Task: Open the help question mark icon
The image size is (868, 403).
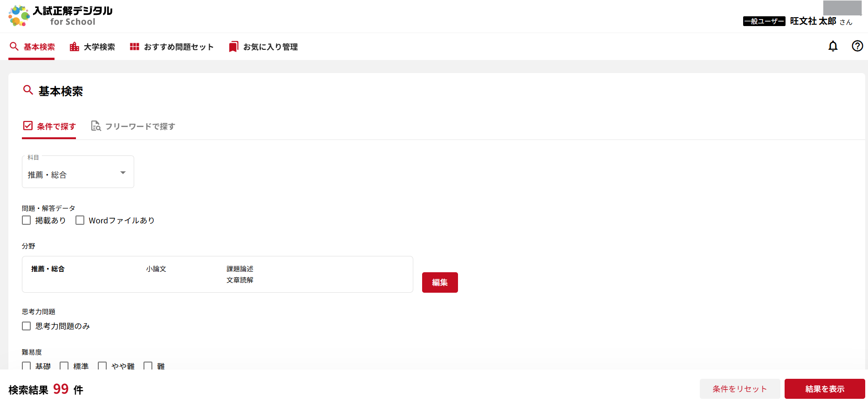Action: [x=857, y=46]
